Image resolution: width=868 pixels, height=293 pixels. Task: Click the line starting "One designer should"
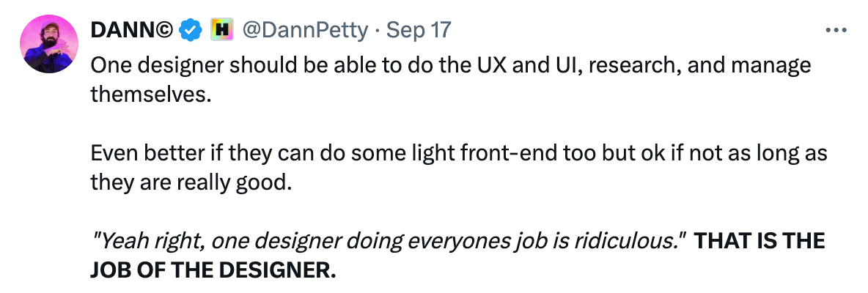(451, 65)
